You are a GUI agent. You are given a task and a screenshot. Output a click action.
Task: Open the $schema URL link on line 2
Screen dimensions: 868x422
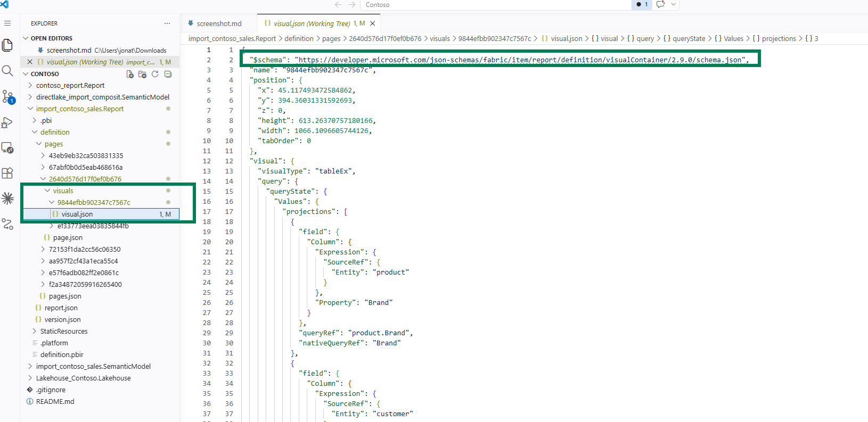(521, 60)
